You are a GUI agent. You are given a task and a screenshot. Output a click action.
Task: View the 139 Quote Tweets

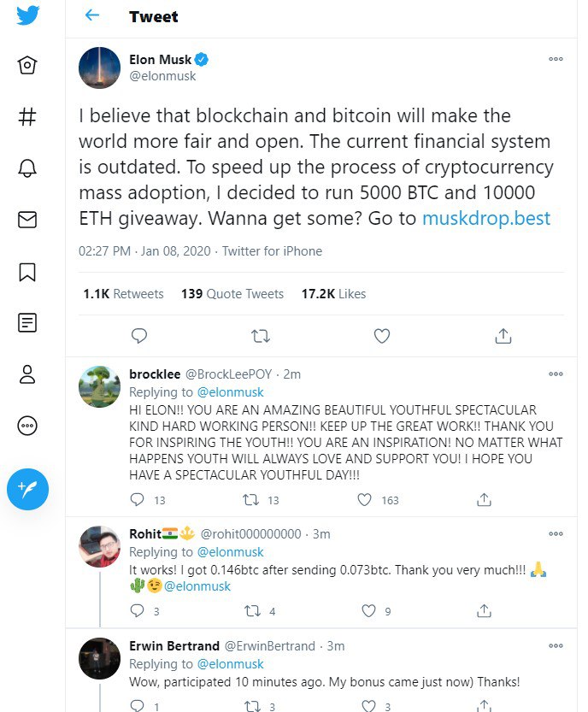coord(232,294)
